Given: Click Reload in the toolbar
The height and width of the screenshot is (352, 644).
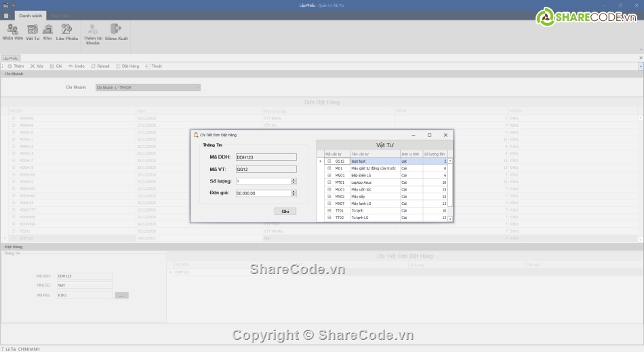Looking at the screenshot, I should pos(100,66).
